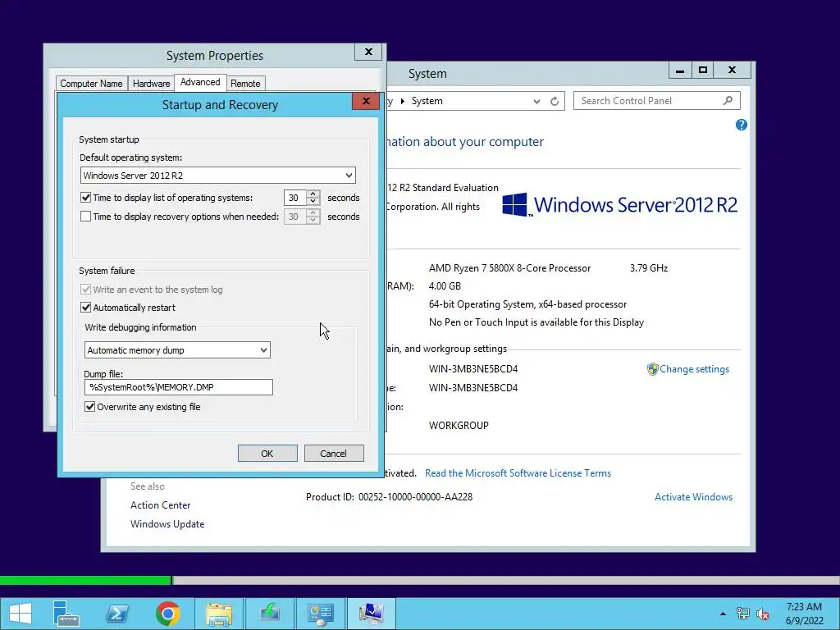Show hidden tray icons arrow
Viewport: 840px width, 630px height.
(723, 614)
